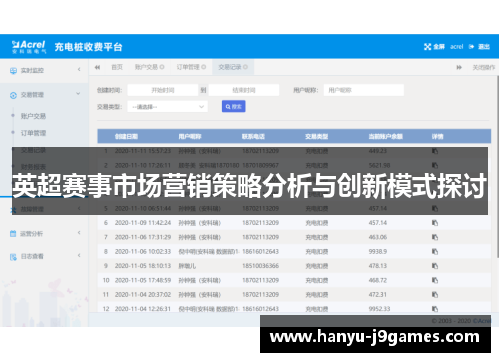Expand the 实时监控 menu chevron
500x362 pixels.
pyautogui.click(x=79, y=70)
